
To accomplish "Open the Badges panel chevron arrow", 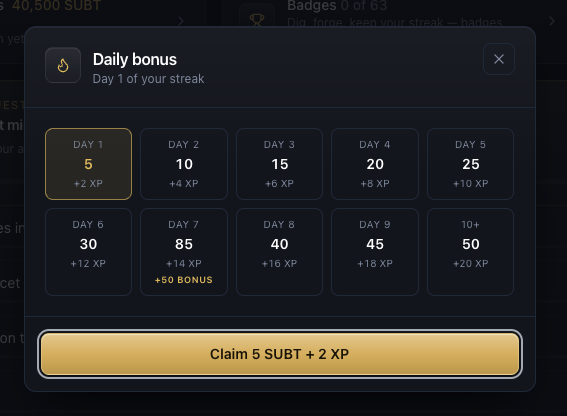I will [552, 21].
